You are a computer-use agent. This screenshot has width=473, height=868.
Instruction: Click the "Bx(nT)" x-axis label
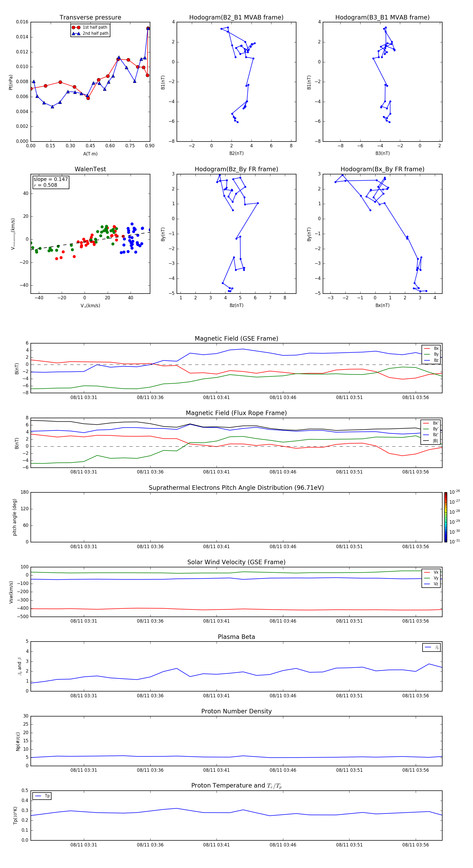[x=382, y=305]
